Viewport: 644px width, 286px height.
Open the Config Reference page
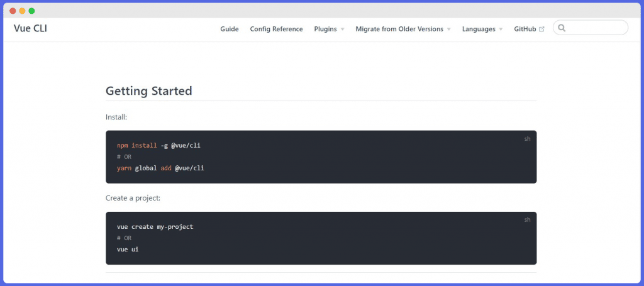tap(277, 29)
